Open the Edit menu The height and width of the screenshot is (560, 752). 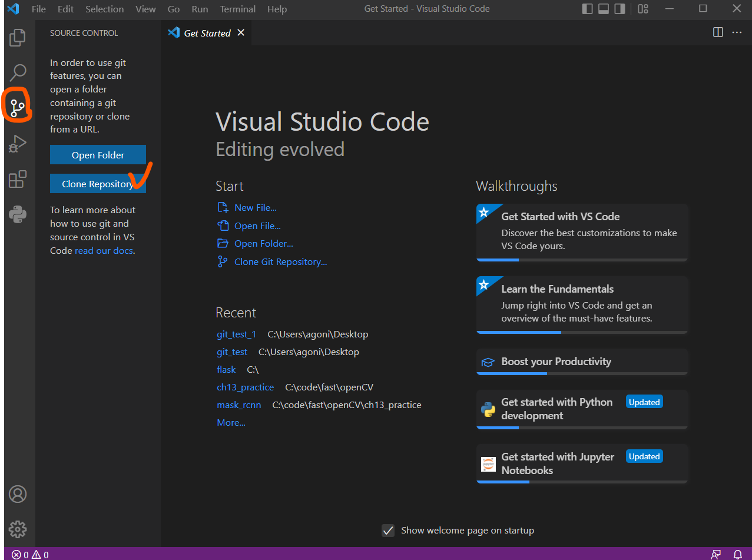click(x=66, y=9)
